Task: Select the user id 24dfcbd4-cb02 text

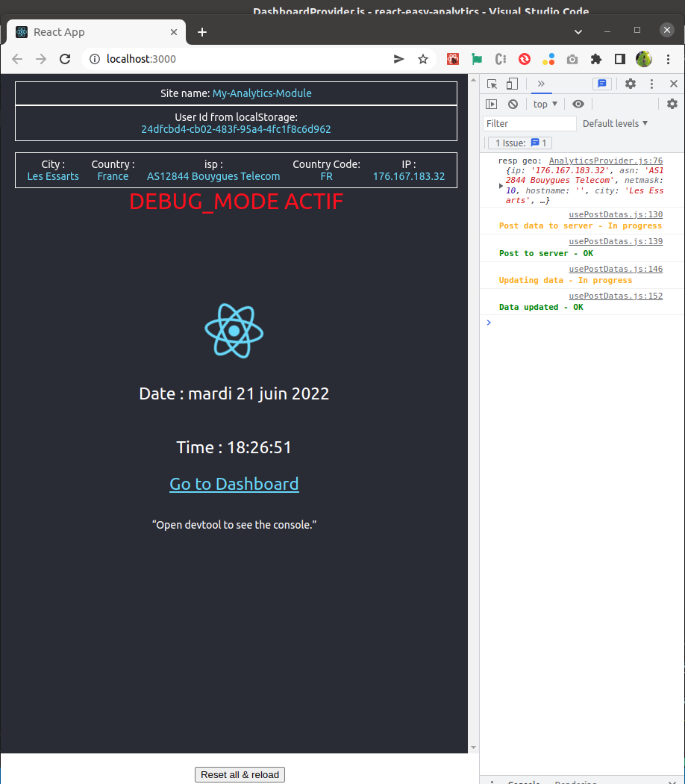Action: coord(236,129)
